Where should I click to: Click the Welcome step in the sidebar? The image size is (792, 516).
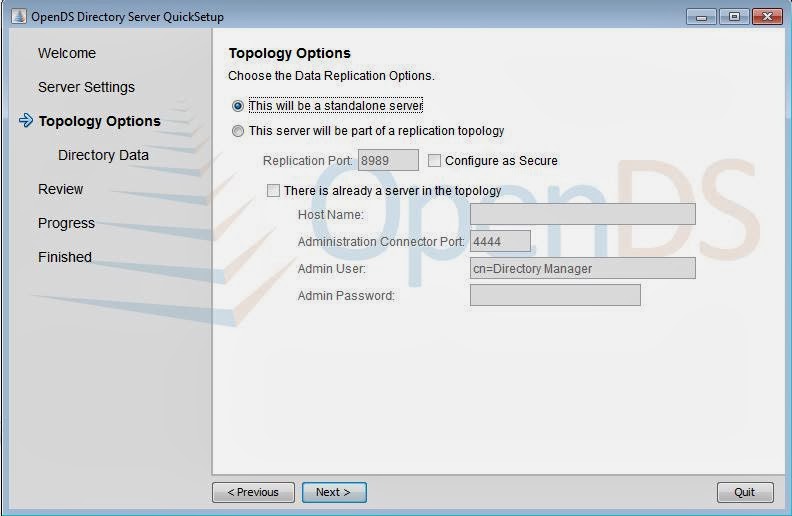tap(67, 53)
